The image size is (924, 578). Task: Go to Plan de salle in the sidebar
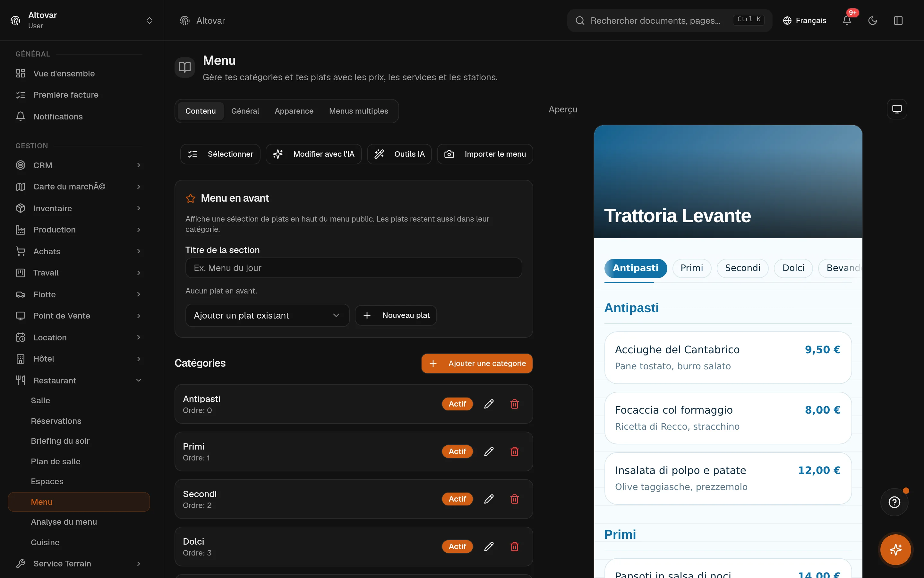coord(56,461)
